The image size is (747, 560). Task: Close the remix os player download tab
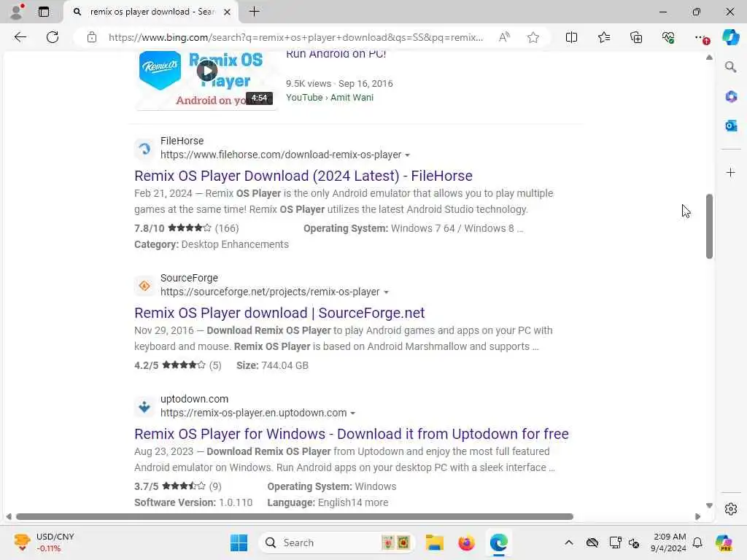tap(228, 12)
